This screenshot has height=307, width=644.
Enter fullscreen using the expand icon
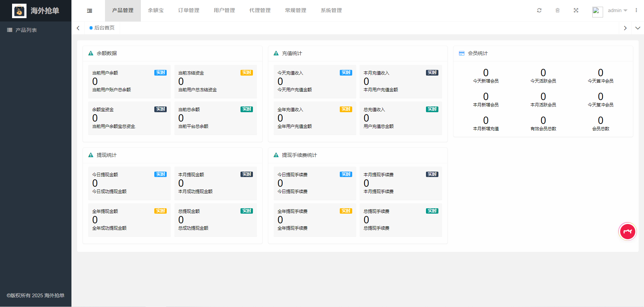tap(576, 10)
